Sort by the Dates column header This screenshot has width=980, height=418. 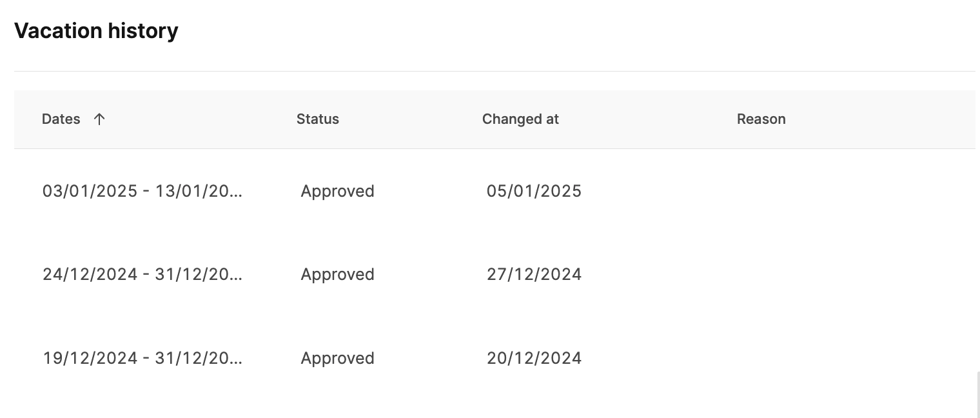pyautogui.click(x=61, y=119)
